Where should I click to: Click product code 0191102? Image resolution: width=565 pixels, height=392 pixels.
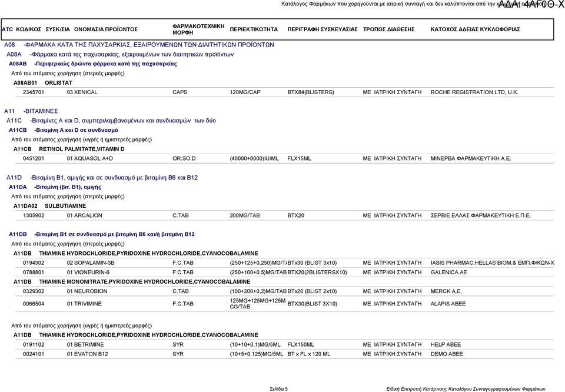pyautogui.click(x=34, y=345)
